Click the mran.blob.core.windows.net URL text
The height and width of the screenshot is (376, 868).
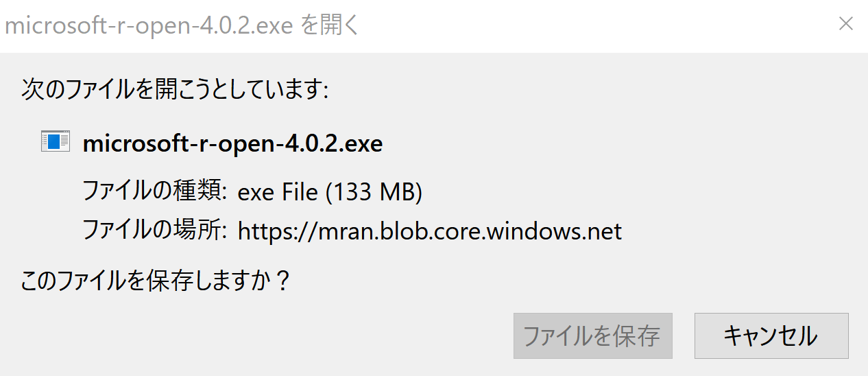469,231
